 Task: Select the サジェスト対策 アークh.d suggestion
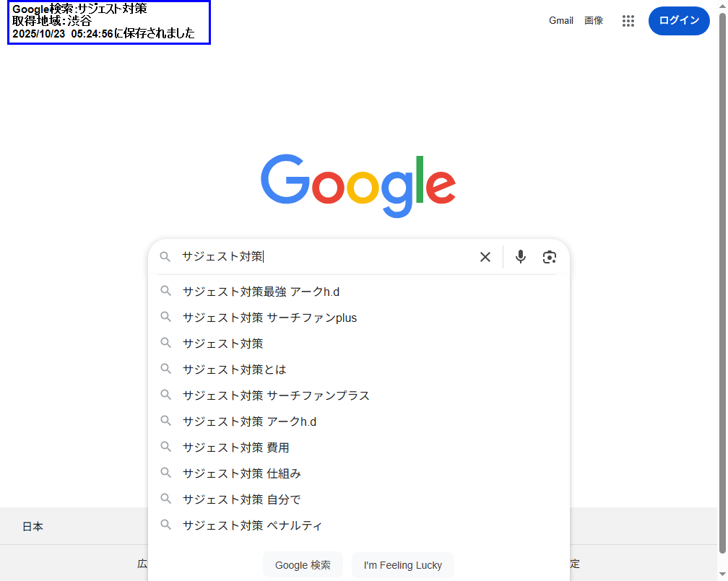pos(249,421)
